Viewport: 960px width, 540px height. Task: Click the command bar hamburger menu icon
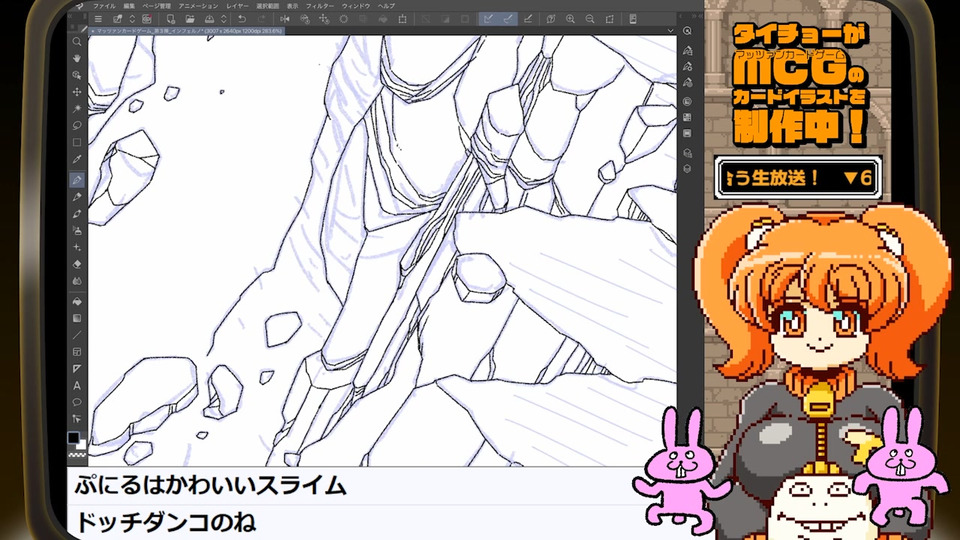coord(98,20)
